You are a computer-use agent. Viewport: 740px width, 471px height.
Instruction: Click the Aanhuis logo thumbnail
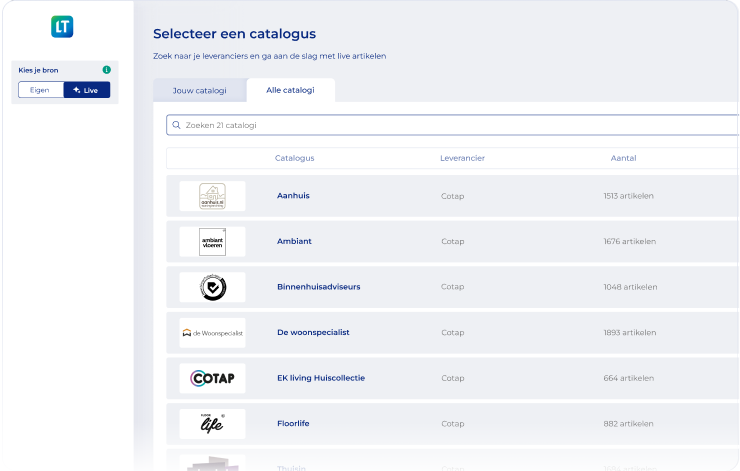coord(212,196)
